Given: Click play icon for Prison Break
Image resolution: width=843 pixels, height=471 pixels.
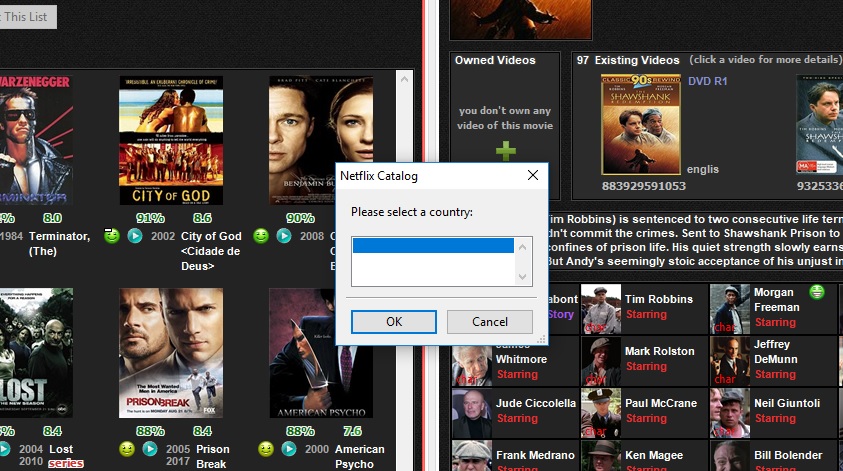Looking at the screenshot, I should (x=150, y=448).
